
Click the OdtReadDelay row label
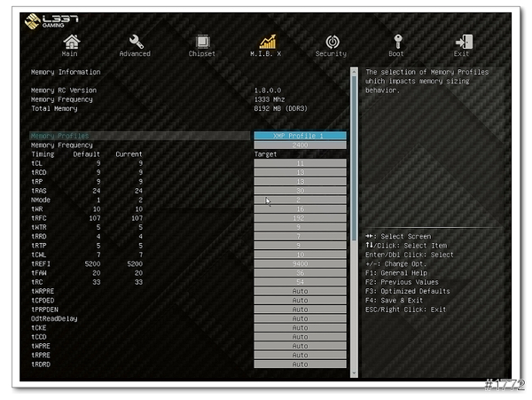pyautogui.click(x=54, y=318)
